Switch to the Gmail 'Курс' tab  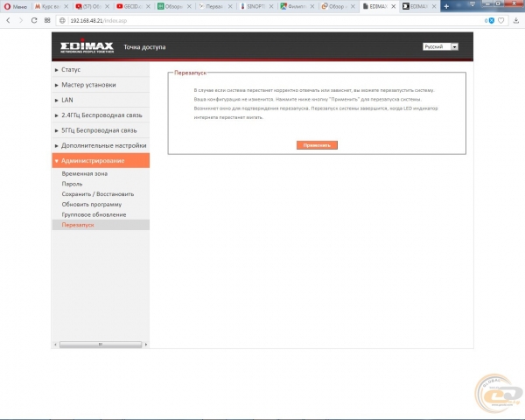point(52,6)
